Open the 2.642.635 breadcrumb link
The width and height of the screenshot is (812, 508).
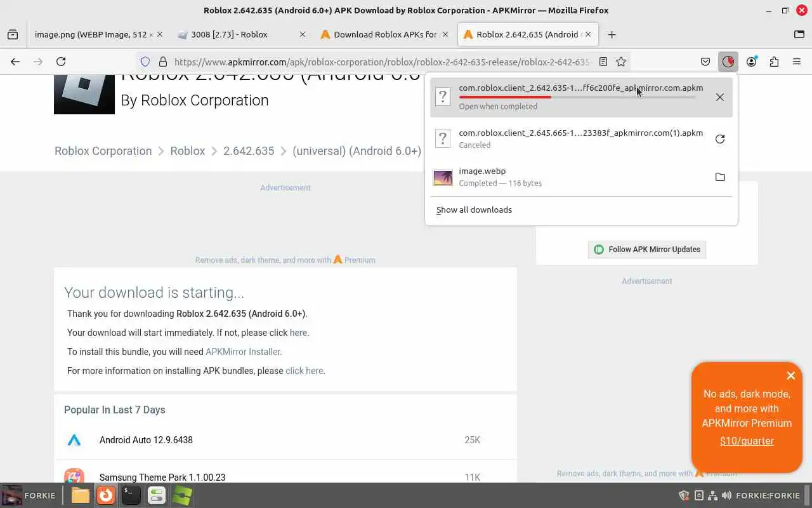[249, 151]
